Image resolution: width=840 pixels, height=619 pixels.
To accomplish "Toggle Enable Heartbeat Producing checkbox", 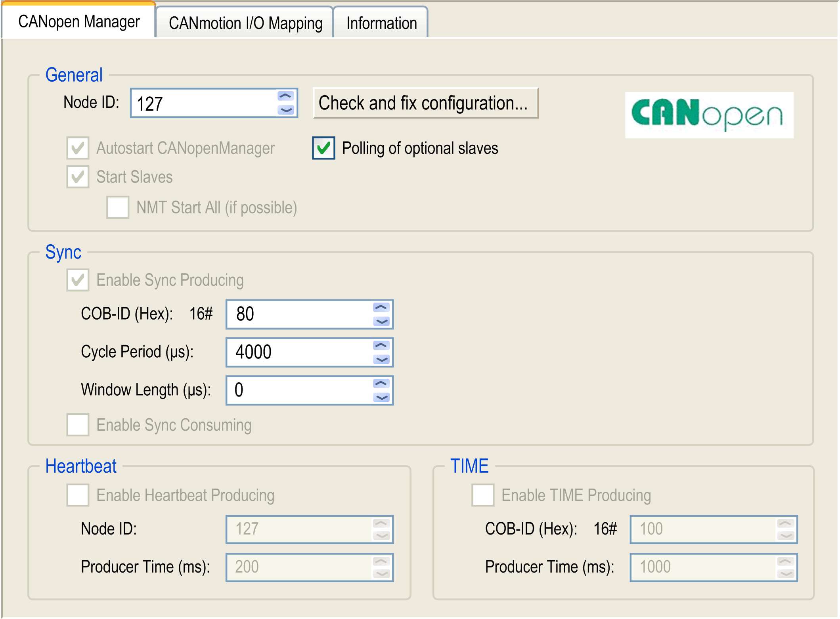I will pos(78,495).
